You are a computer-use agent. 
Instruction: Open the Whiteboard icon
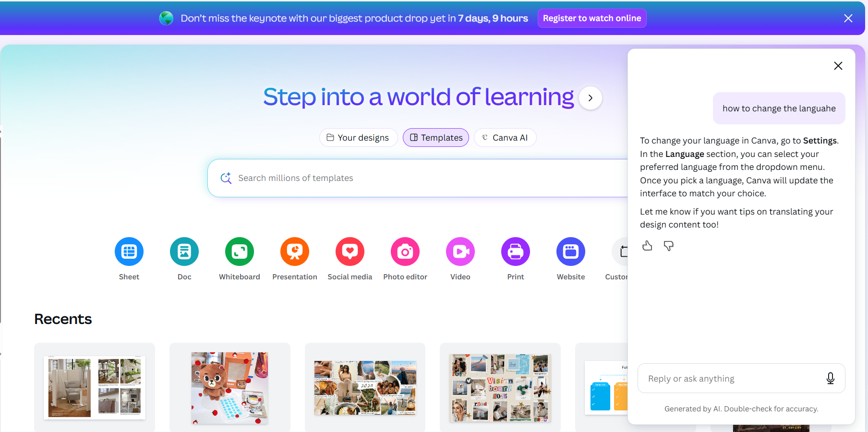click(x=240, y=252)
